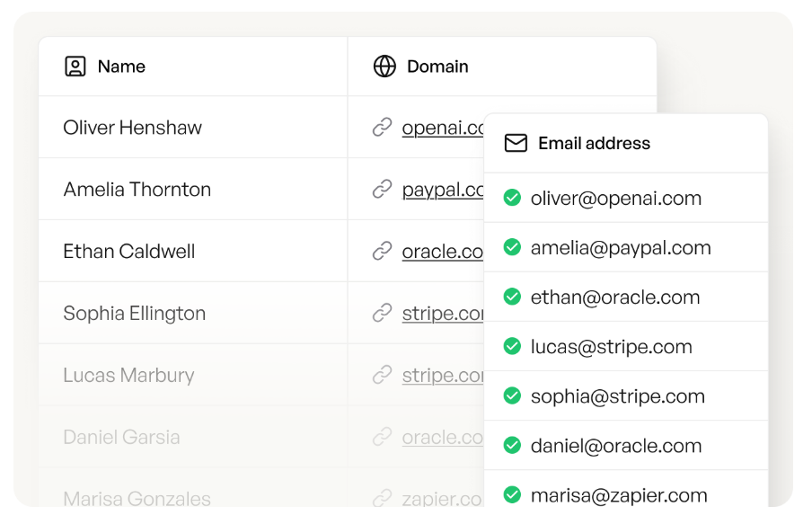Select the Name column header
The width and height of the screenshot is (812, 524).
point(121,67)
